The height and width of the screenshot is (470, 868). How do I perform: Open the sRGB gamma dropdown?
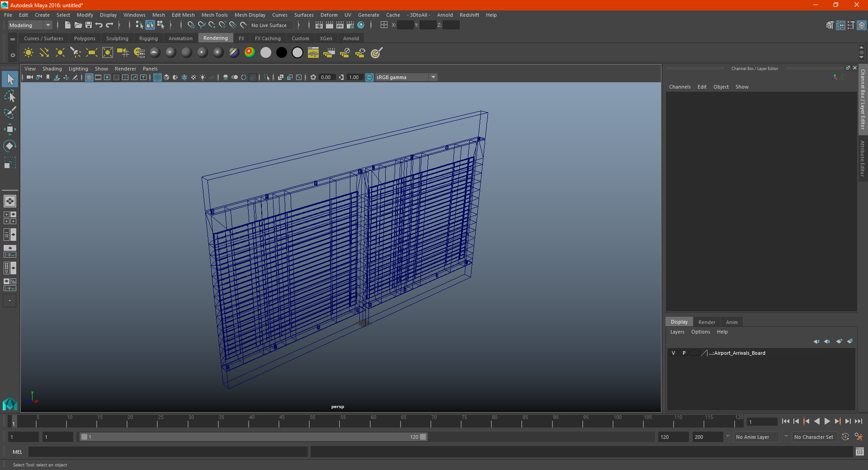coord(406,77)
